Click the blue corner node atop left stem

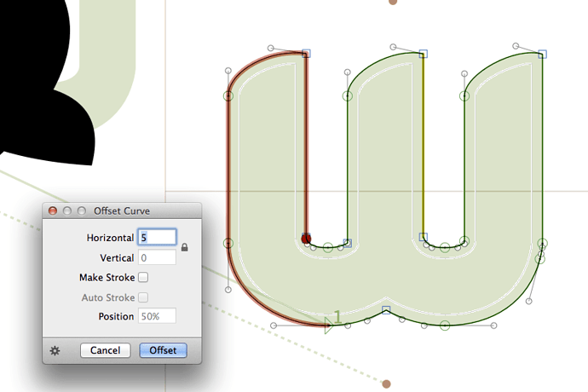pos(306,54)
